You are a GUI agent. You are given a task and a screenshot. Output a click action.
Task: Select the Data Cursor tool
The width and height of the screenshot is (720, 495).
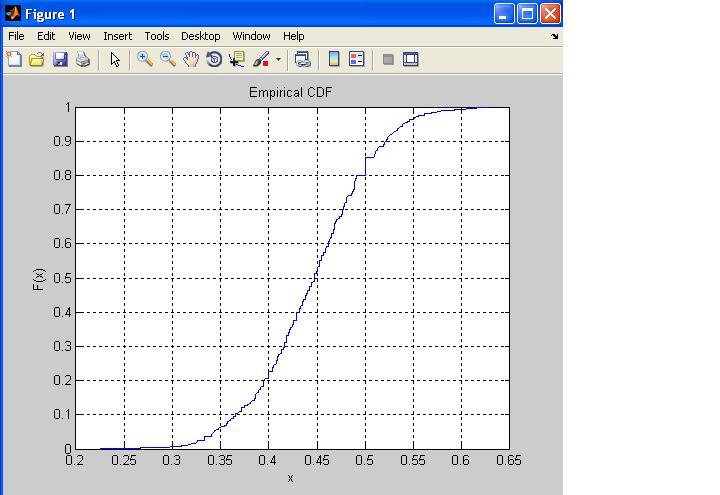tap(237, 59)
